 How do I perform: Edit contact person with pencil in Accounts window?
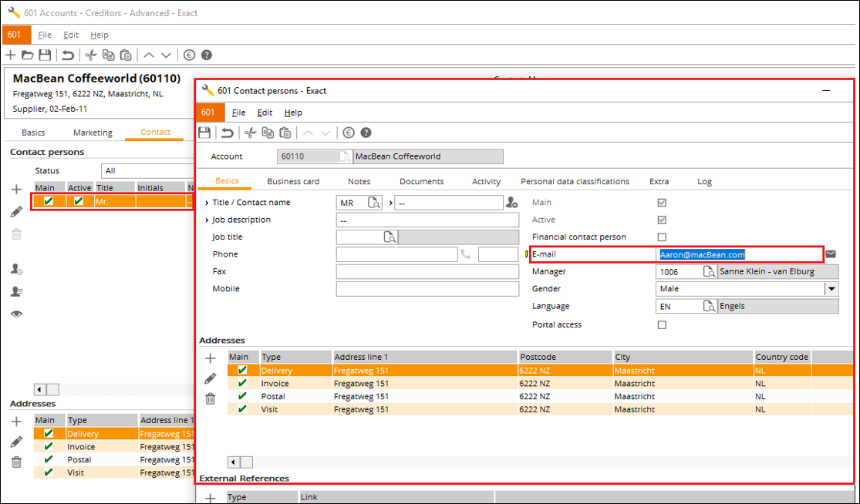coord(16,212)
